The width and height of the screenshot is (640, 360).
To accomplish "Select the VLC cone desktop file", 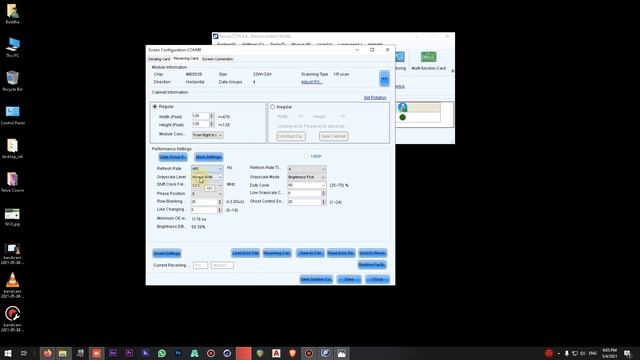I will pos(12,285).
